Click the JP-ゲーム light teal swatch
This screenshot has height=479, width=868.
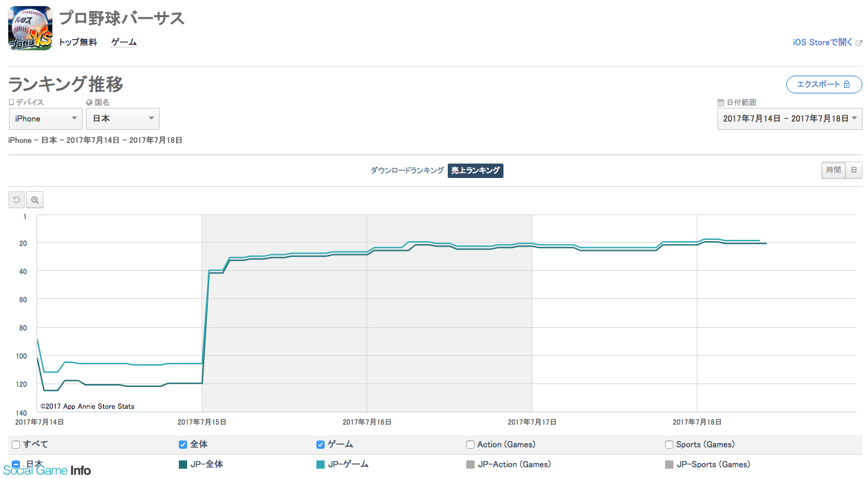[321, 465]
